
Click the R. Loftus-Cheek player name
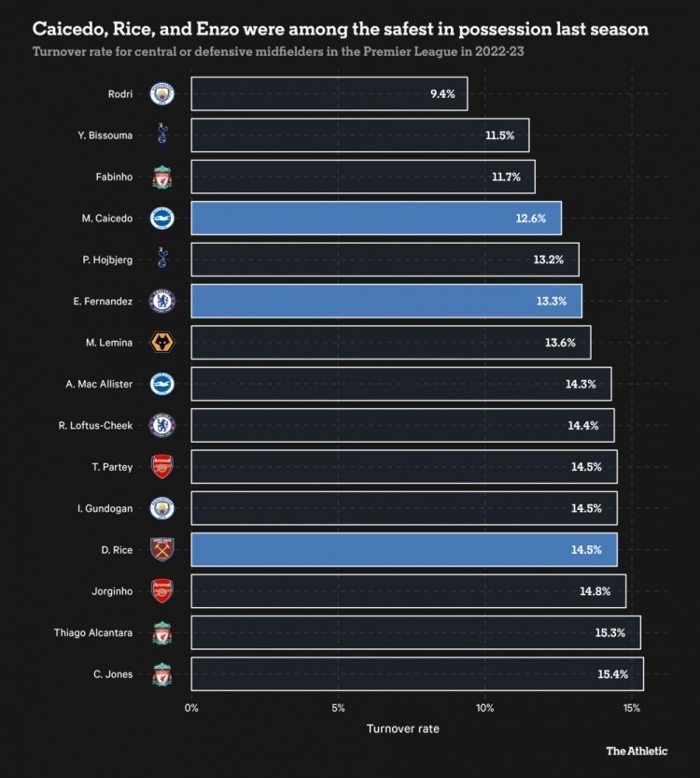(95, 425)
